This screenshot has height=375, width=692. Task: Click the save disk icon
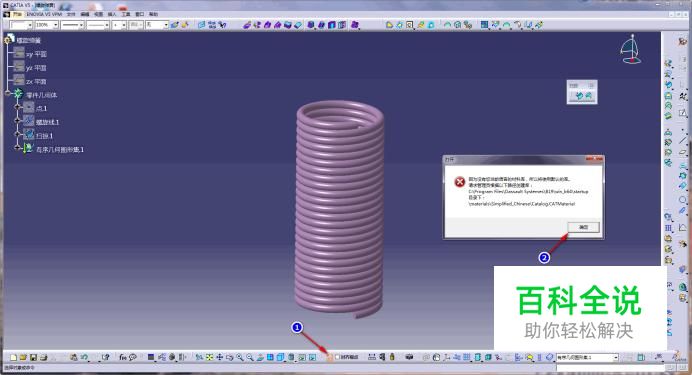33,357
